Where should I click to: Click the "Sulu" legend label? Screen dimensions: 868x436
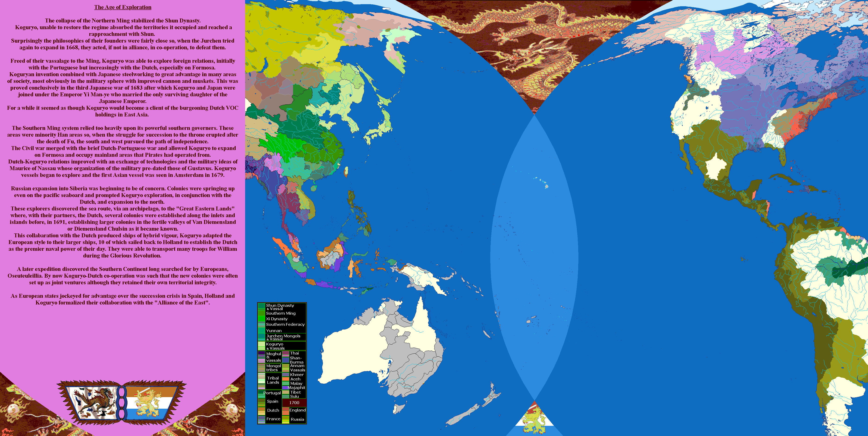[x=294, y=397]
